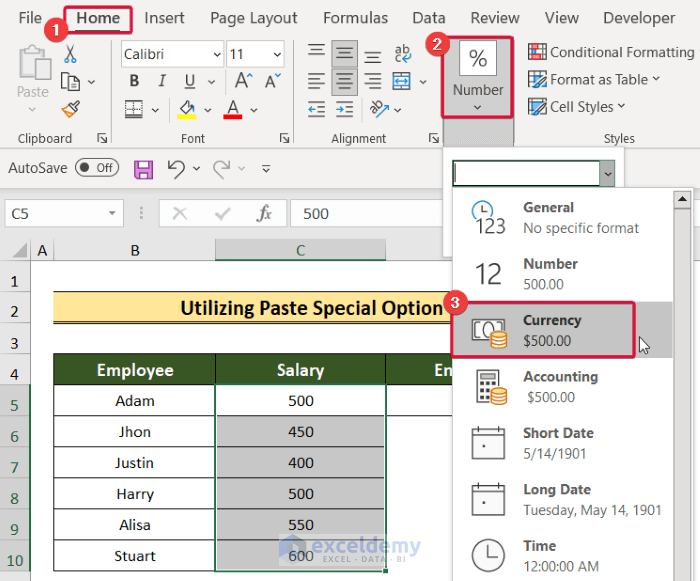This screenshot has height=581, width=700.
Task: Toggle the AutoSave switch
Action: point(96,168)
